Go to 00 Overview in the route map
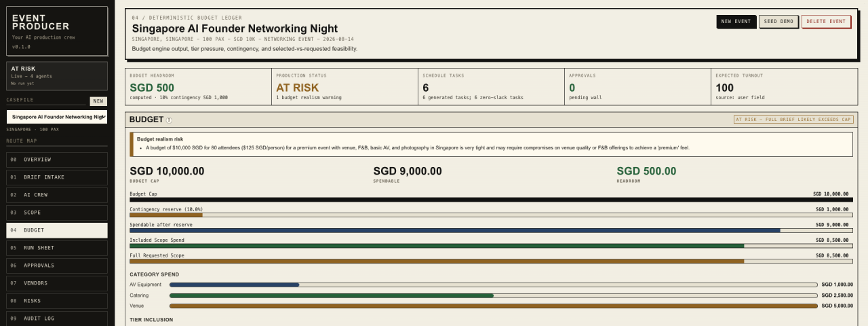Image resolution: width=868 pixels, height=326 pixels. pos(57,160)
